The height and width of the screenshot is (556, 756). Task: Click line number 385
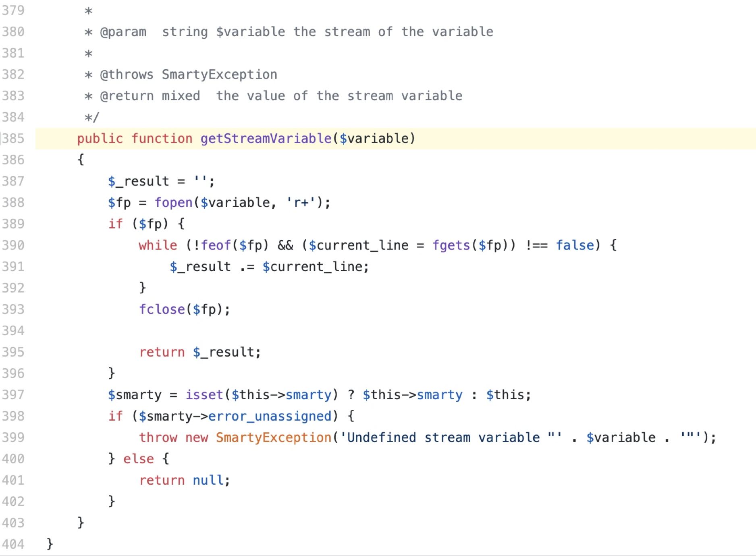(13, 139)
